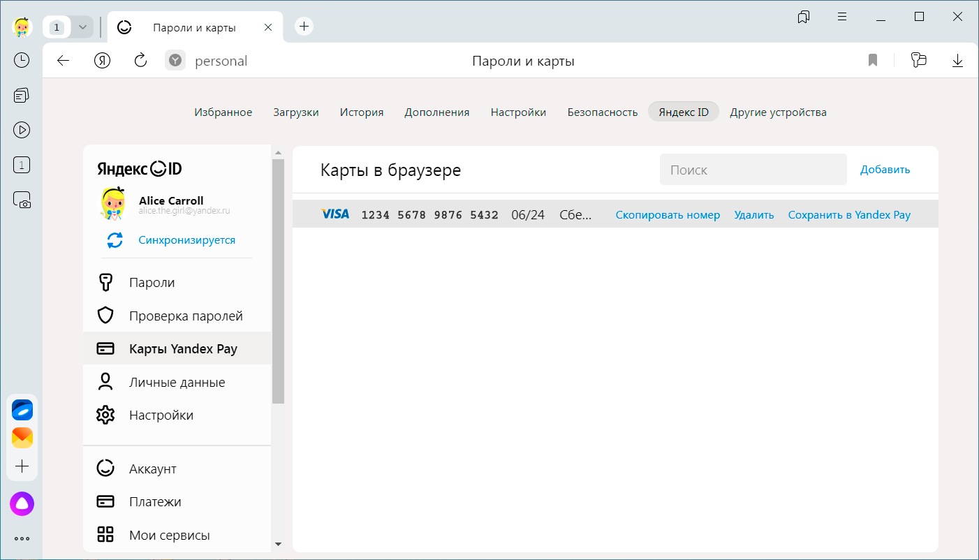Switch to the Дополнения tab
Image resolution: width=979 pixels, height=560 pixels.
coord(437,112)
